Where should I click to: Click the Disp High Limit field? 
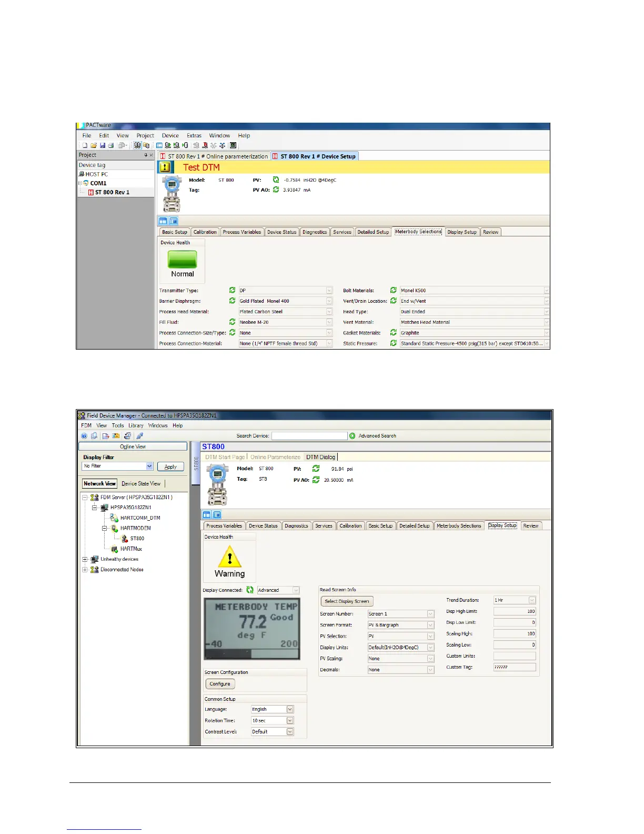[x=515, y=611]
